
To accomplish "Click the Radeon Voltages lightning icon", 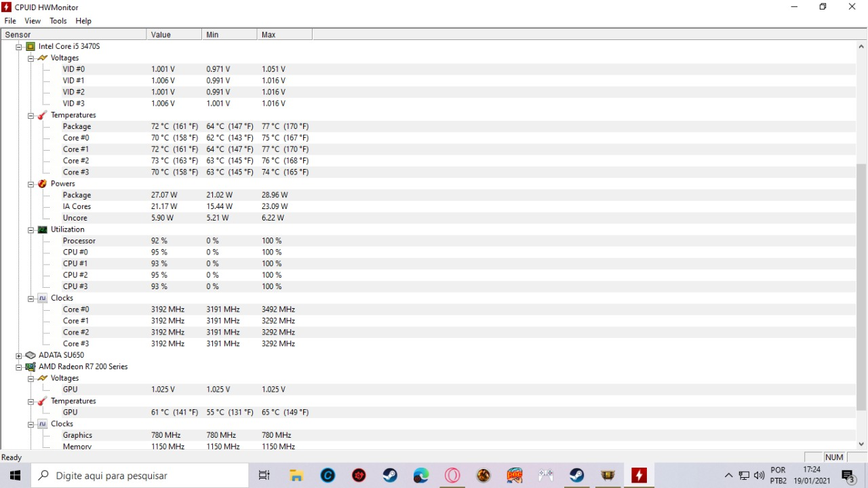I will point(43,378).
